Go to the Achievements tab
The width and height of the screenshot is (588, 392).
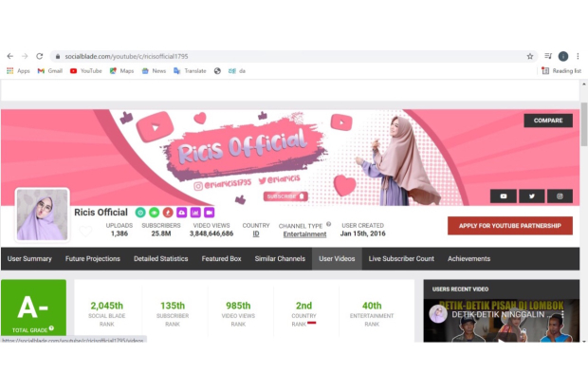tap(469, 258)
